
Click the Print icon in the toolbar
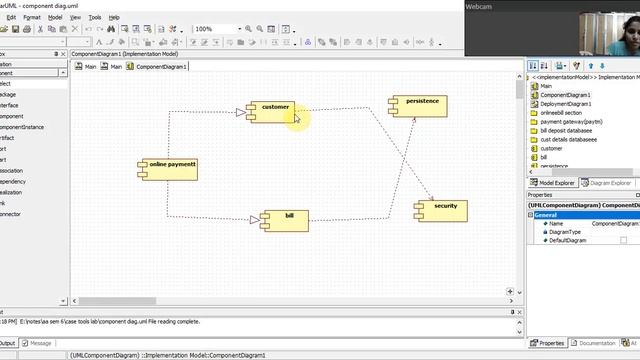point(27,29)
